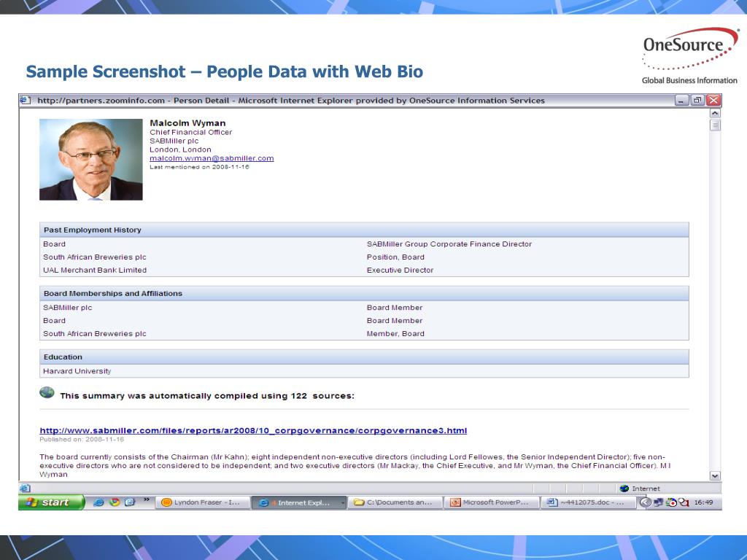Launch Internet Explorer from quick launch
This screenshot has height=560, width=747.
coord(98,502)
